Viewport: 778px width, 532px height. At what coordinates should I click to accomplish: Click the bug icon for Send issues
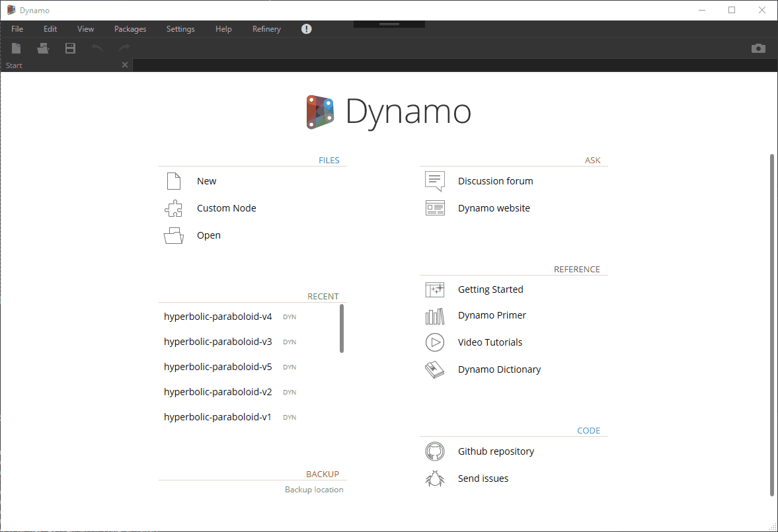(x=435, y=478)
